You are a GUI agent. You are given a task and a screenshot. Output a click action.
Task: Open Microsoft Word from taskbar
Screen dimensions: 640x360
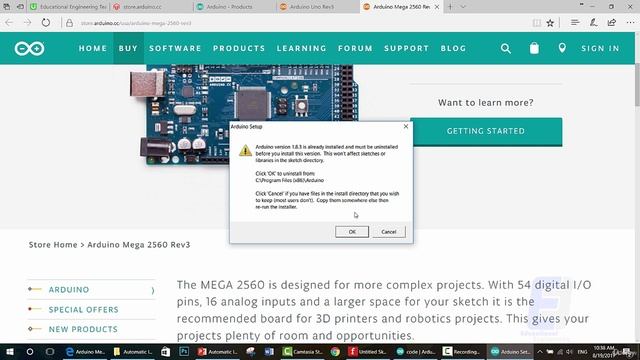(x=269, y=351)
